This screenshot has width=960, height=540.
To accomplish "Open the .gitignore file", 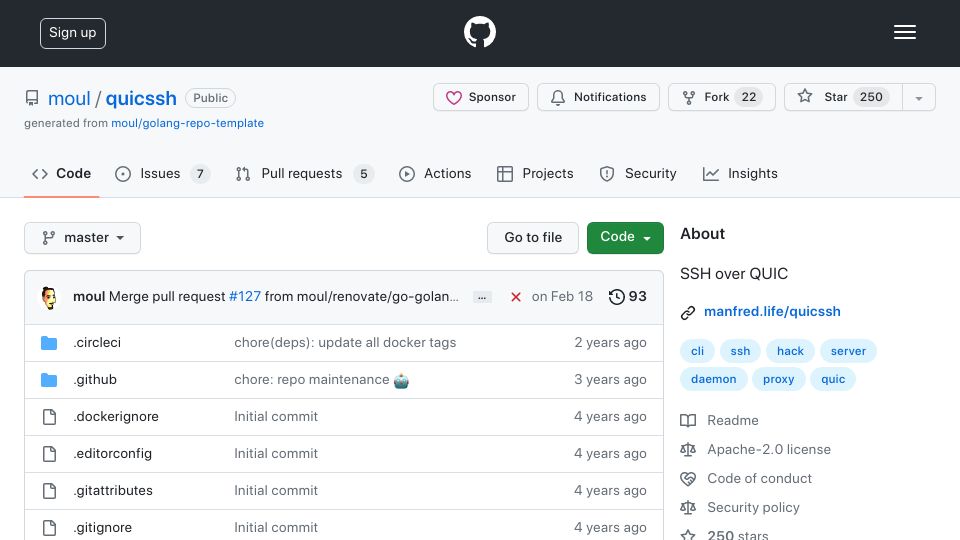I will [x=102, y=528].
